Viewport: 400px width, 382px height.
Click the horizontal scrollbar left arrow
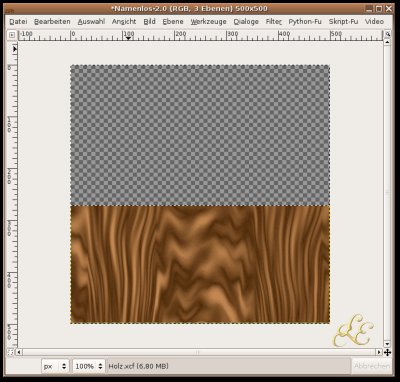[x=19, y=352]
